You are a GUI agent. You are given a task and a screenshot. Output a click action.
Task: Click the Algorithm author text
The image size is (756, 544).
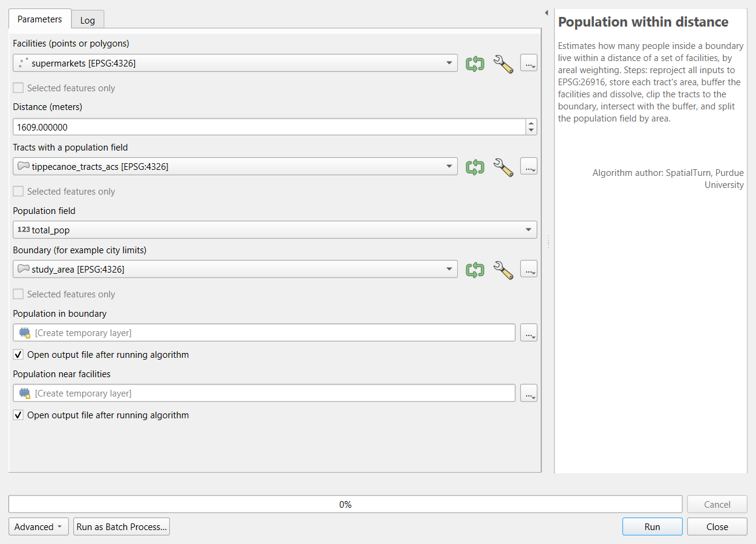[x=668, y=179]
